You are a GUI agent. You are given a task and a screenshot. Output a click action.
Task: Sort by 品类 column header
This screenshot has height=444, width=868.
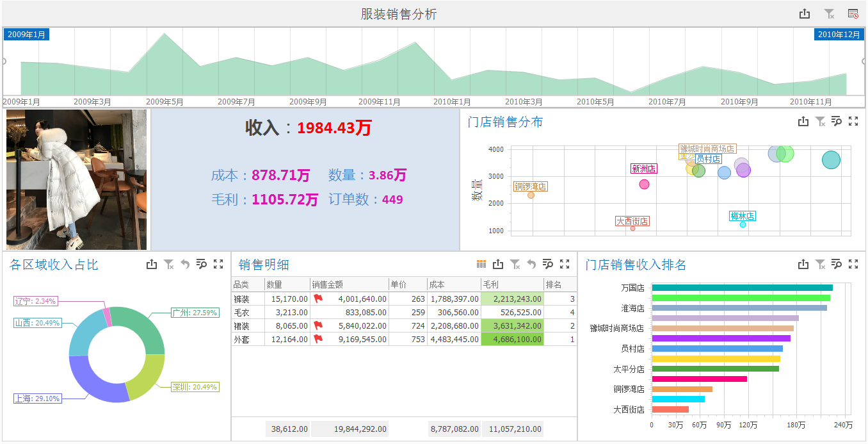pyautogui.click(x=248, y=284)
